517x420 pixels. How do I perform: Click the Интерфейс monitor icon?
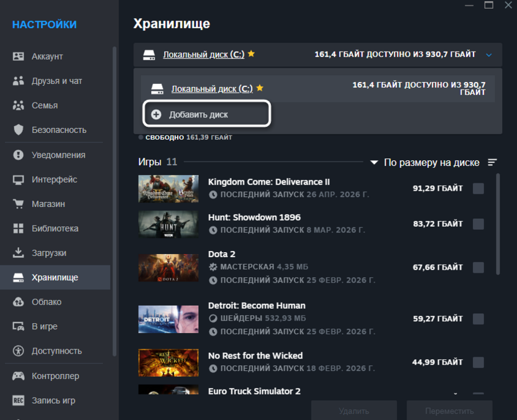click(x=18, y=180)
